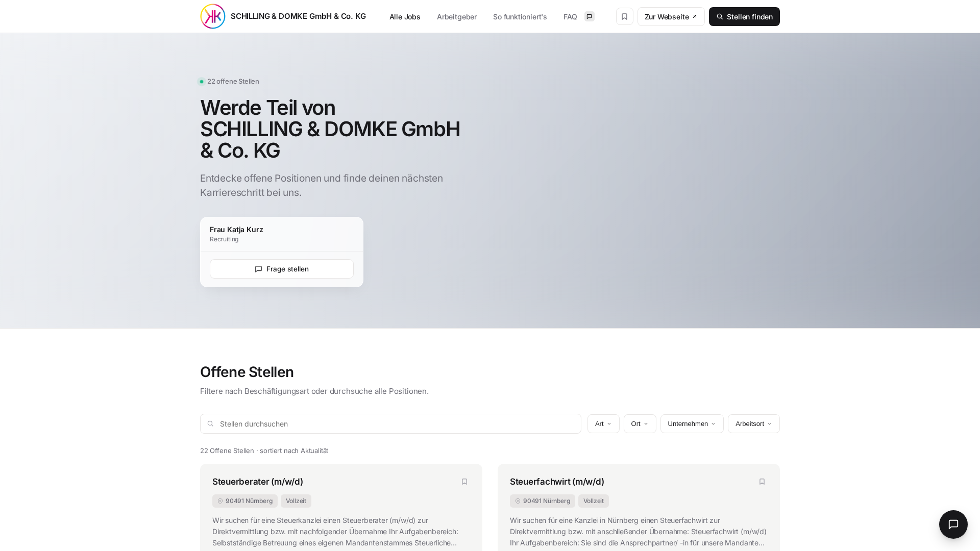Open the chat icon next to FAQ
Screen dimensions: 980x551
pyautogui.click(x=590, y=16)
